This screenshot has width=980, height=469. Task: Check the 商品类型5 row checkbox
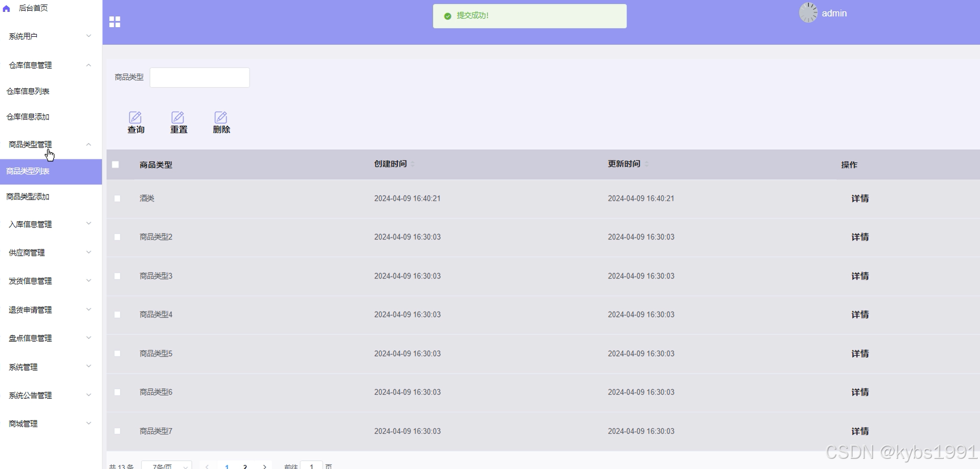point(117,354)
